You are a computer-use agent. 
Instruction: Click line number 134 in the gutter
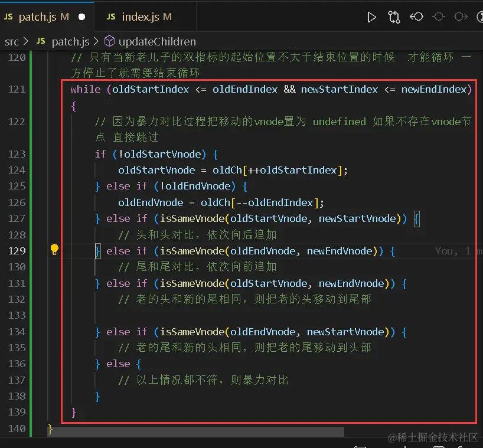pos(17,332)
